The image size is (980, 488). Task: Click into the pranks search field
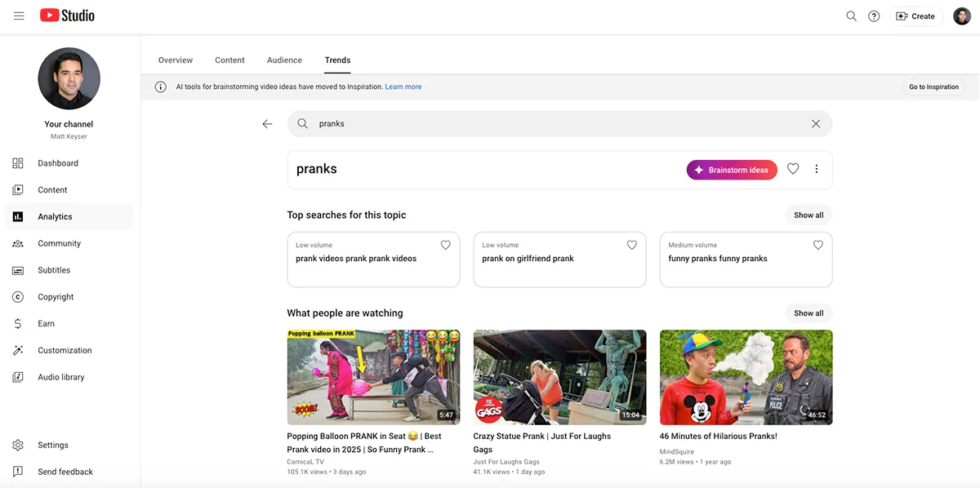tap(555, 124)
